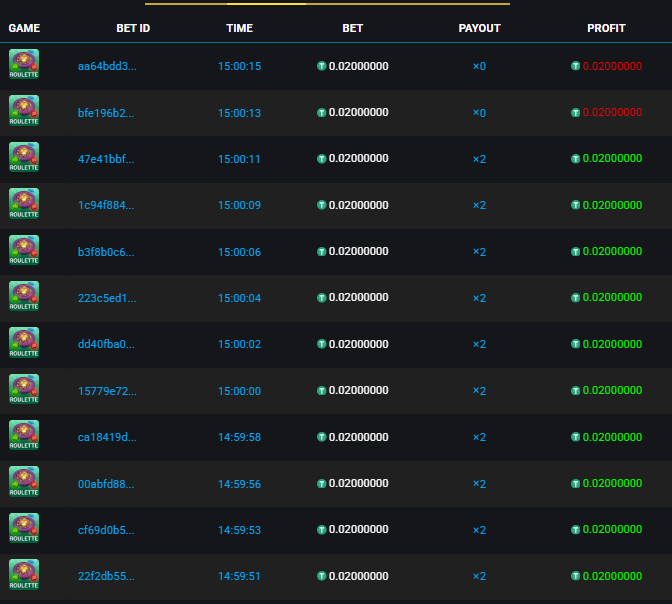Open Roulette game icon at 15:00:13
The height and width of the screenshot is (604, 672).
(24, 111)
